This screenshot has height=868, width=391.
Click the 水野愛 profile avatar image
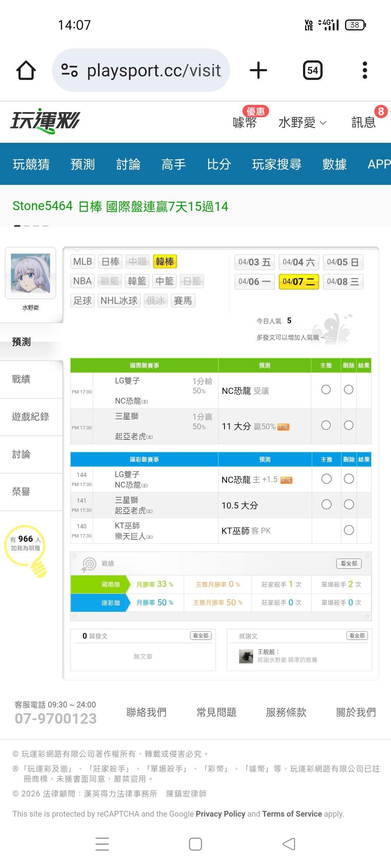point(30,273)
